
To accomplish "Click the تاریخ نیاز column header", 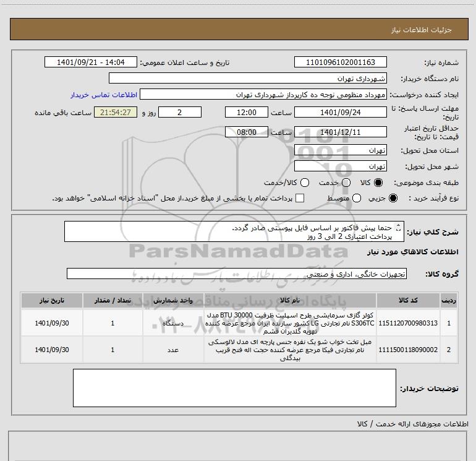I will click(x=51, y=300).
